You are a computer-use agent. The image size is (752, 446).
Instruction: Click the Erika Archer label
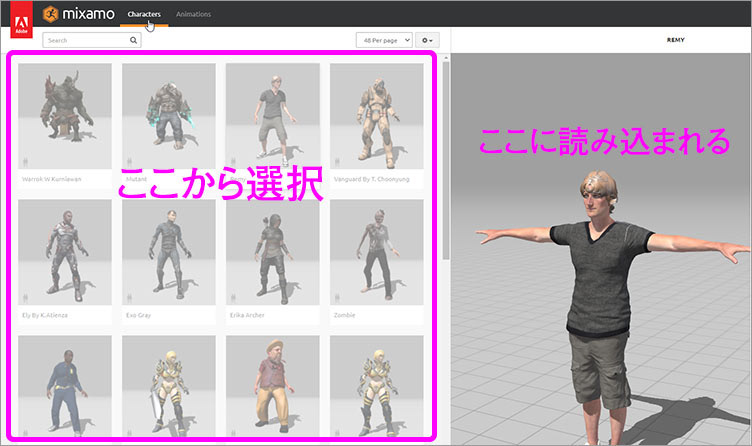pos(247,315)
